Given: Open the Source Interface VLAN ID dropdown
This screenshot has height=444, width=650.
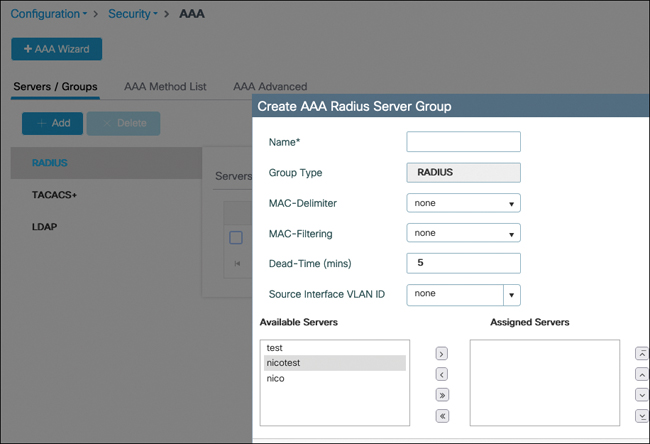Looking at the screenshot, I should [x=511, y=295].
